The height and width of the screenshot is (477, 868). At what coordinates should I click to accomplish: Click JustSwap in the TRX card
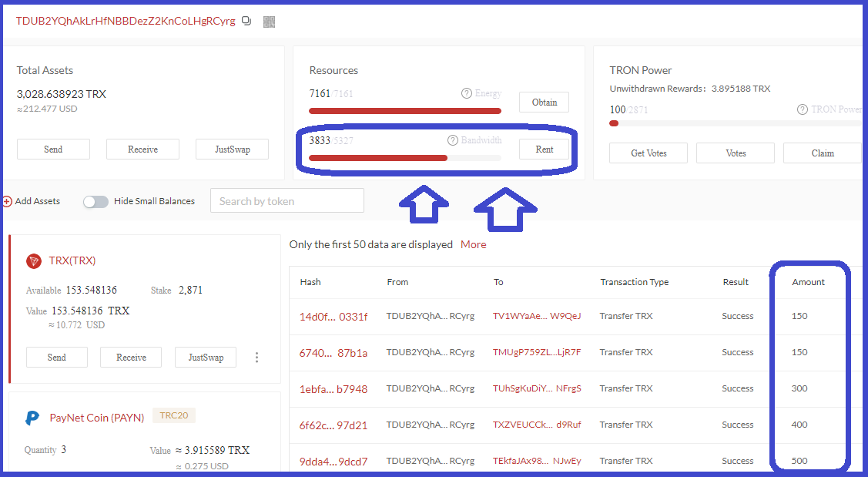point(206,358)
